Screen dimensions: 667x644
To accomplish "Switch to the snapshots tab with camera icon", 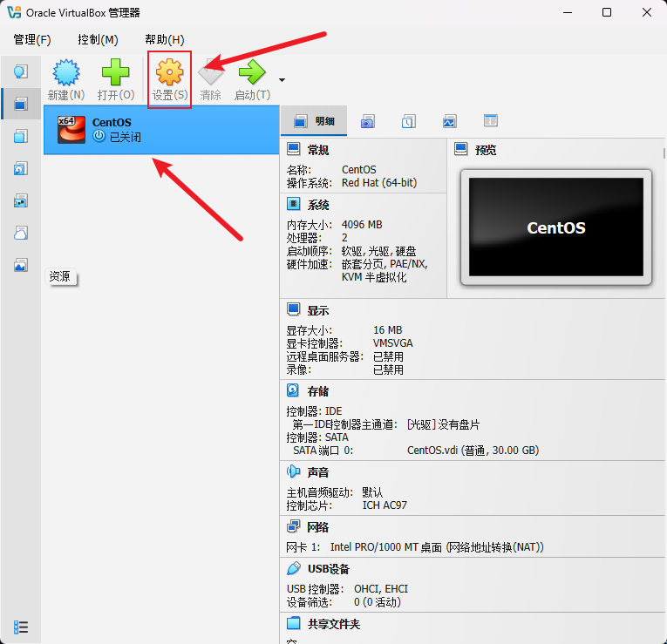I will (x=368, y=122).
